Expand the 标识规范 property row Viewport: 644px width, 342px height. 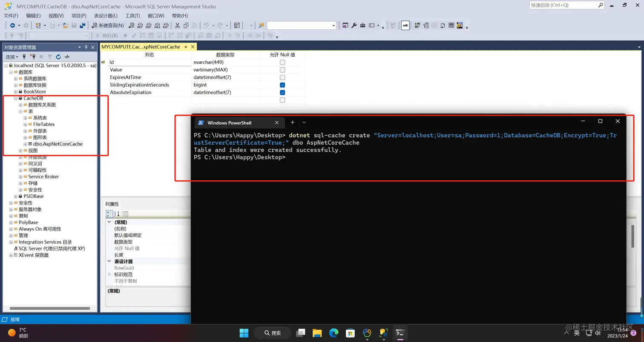[x=109, y=274]
